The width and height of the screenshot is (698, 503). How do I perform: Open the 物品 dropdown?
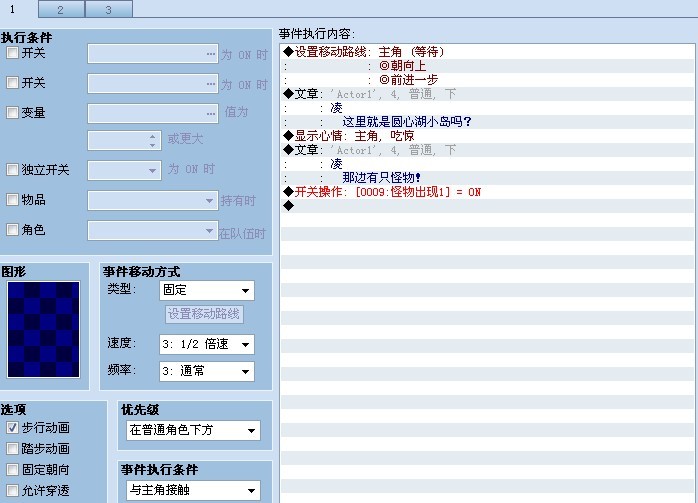pos(153,200)
